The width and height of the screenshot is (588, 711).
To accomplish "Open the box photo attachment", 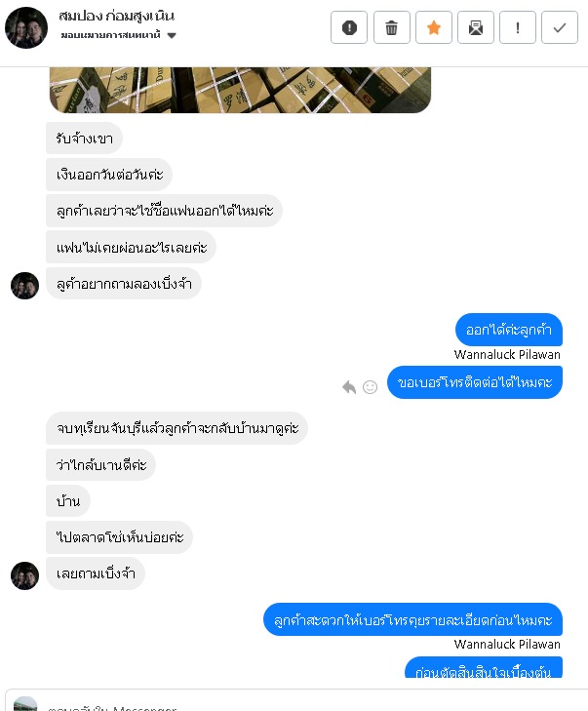I will (x=240, y=90).
